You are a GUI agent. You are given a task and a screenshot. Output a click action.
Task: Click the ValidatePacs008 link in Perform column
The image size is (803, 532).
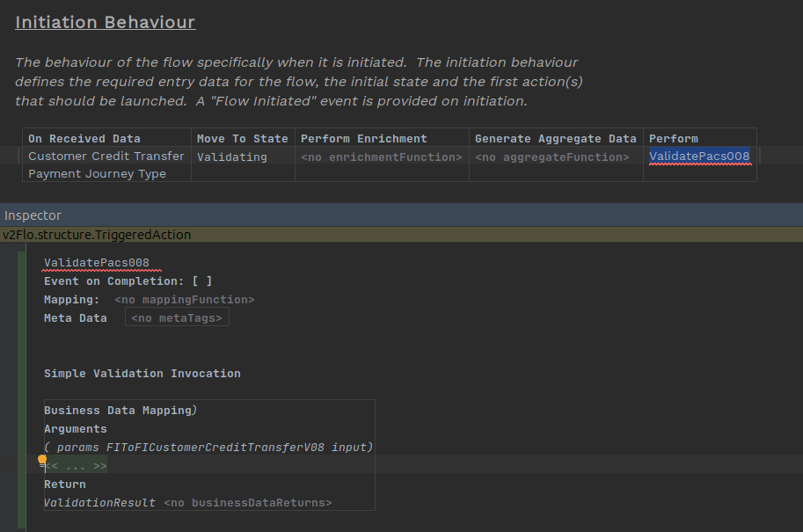[x=699, y=157]
